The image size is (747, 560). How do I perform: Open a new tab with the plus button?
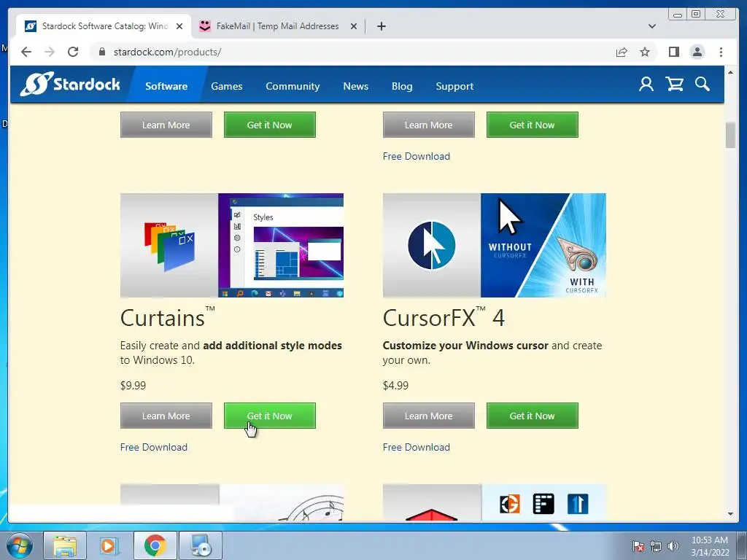[x=381, y=26]
